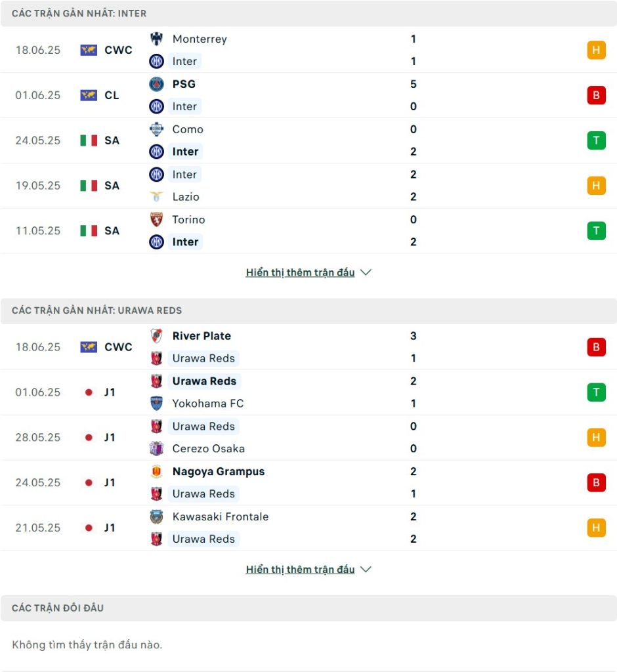The image size is (617, 672).
Task: Open 'Hiển thị thêm trận đấu' under Inter
Action: tap(300, 272)
